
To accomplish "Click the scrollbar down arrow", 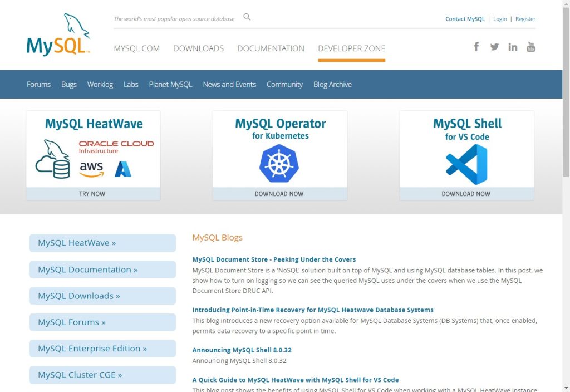I will 566,388.
